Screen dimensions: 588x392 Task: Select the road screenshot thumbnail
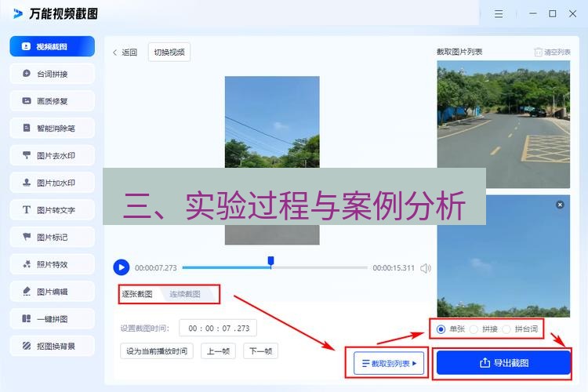click(503, 125)
